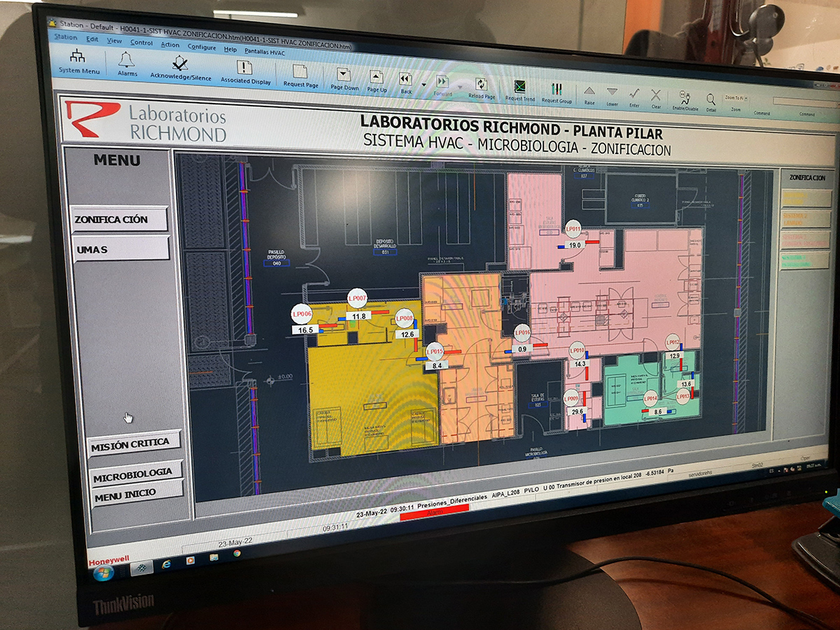Open the Associated Display icon
Screen dimensions: 840x630
coord(244,69)
